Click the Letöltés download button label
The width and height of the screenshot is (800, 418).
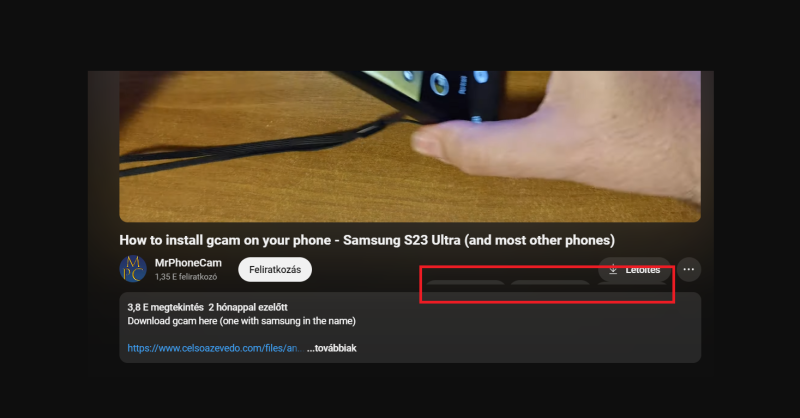pyautogui.click(x=642, y=270)
